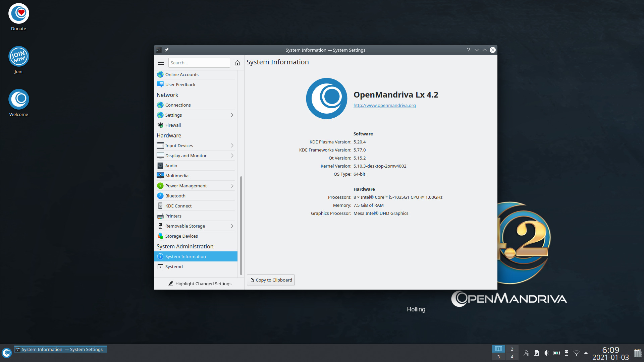
Task: Select Systemd under System Administration
Action: (x=174, y=266)
